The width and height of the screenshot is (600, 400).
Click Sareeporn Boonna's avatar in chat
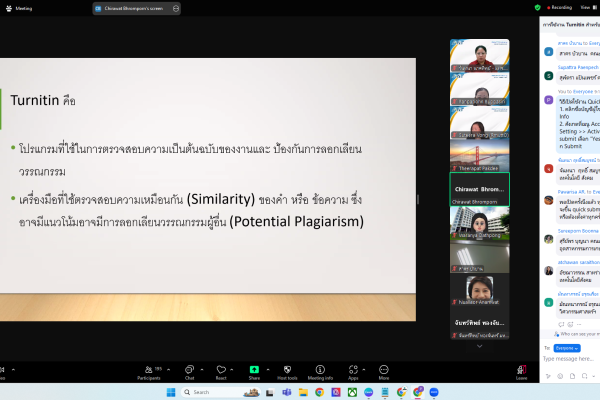pos(549,239)
